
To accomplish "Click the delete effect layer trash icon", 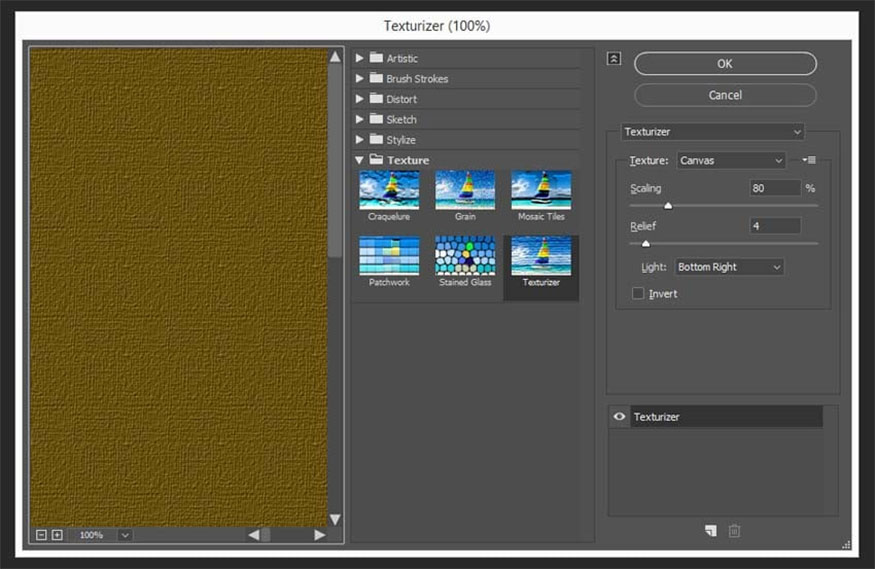I will 734,530.
